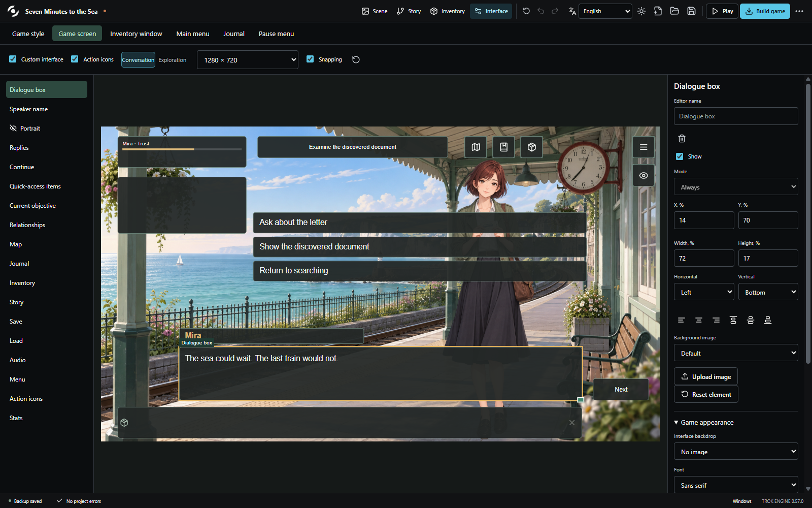
Task: Click the Width % input field
Action: pos(704,258)
